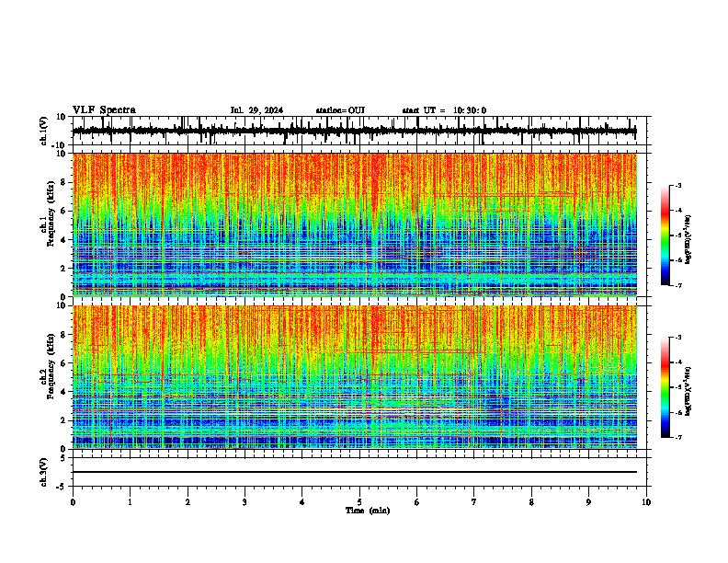Click the 'start UT = 10:30: 0' text

(x=444, y=110)
